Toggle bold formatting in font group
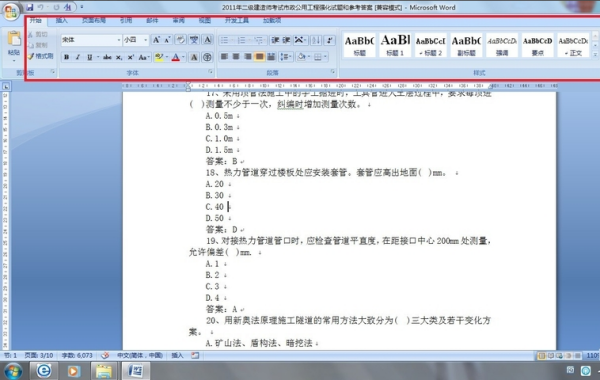 click(x=67, y=57)
